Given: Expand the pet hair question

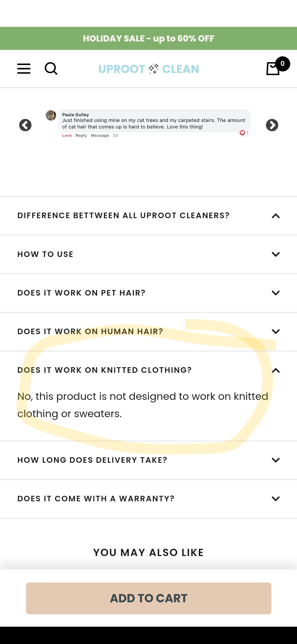Looking at the screenshot, I should click(x=276, y=293).
